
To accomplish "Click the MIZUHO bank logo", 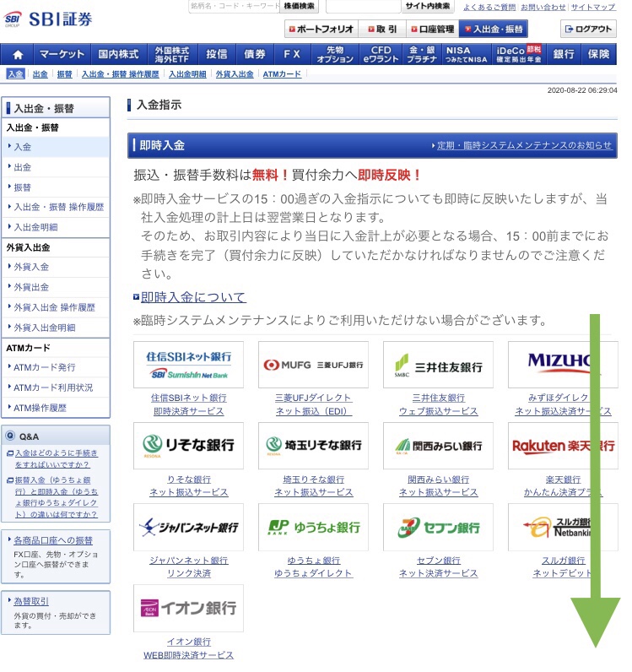I will tap(563, 365).
